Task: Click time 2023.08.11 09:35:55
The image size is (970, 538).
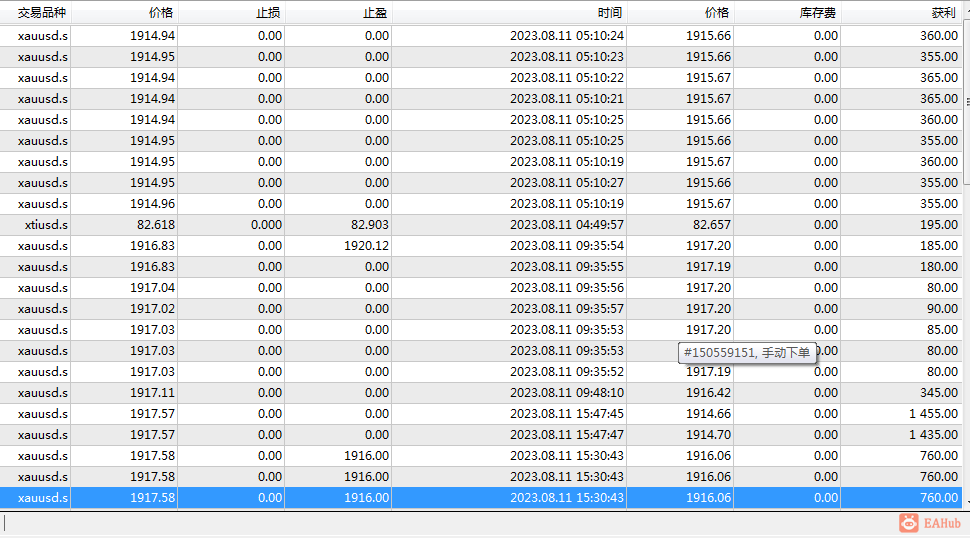Action: coord(567,267)
